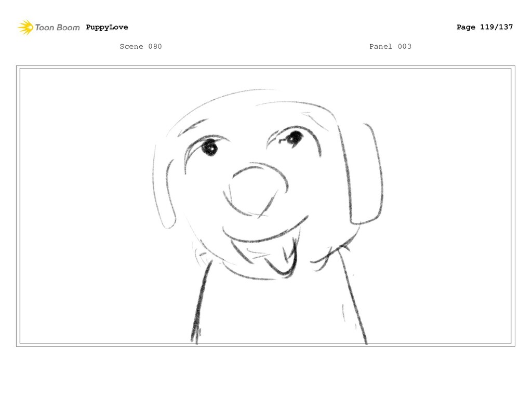Click the puppy sketch storyboard panel
This screenshot has width=532, height=411.
pyautogui.click(x=265, y=206)
